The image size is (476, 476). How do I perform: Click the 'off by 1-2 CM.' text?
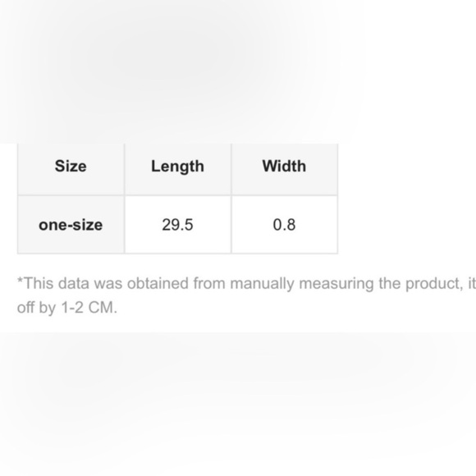point(67,308)
